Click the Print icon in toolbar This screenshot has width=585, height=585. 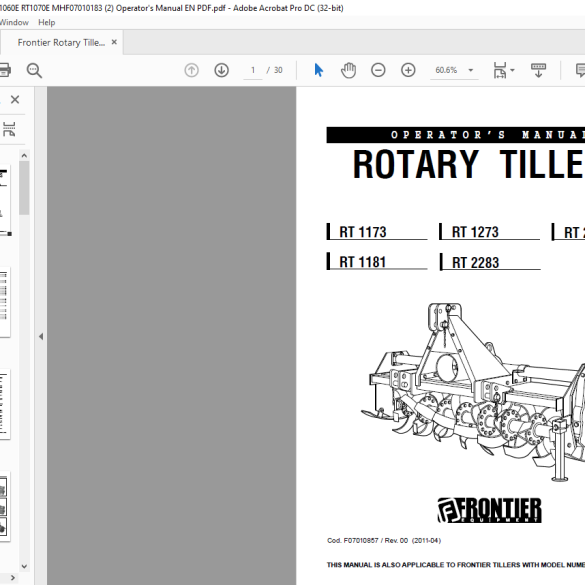click(x=4, y=70)
